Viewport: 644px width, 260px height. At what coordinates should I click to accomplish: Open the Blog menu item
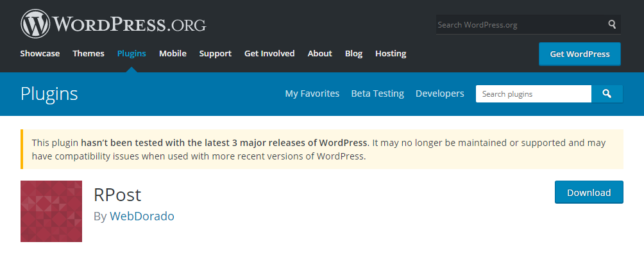pos(353,54)
